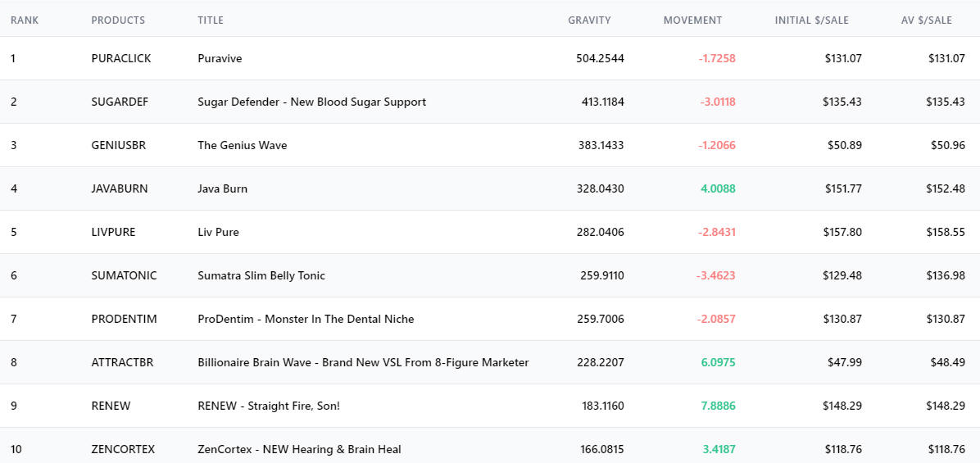
Task: Select initial sale value $151.77
Action: 843,188
